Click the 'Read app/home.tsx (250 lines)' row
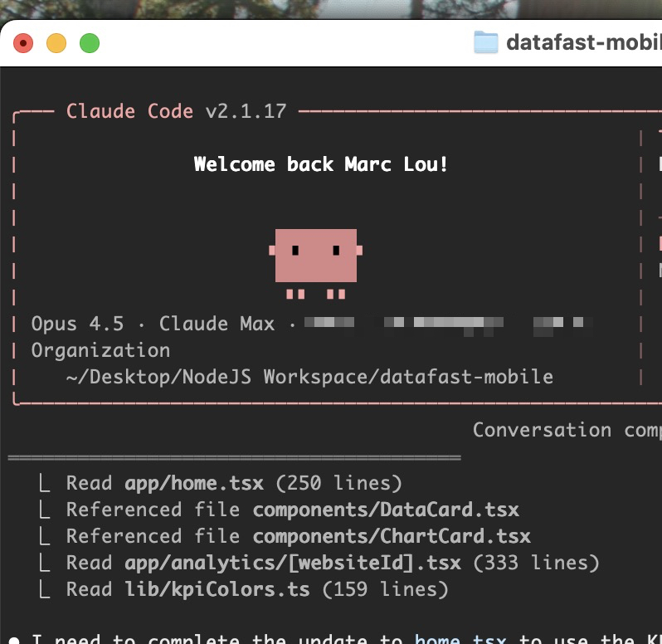Viewport: 662px width, 644px height. click(x=234, y=483)
